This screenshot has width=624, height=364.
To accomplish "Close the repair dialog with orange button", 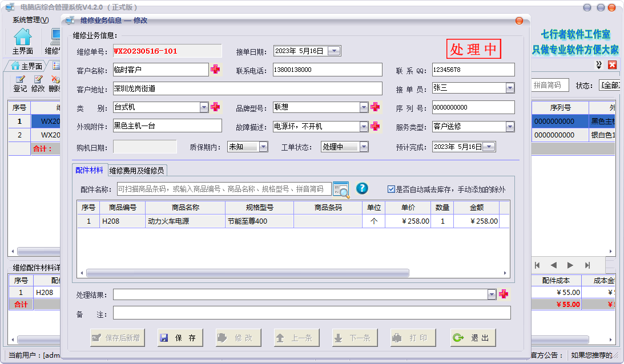I will tap(519, 21).
